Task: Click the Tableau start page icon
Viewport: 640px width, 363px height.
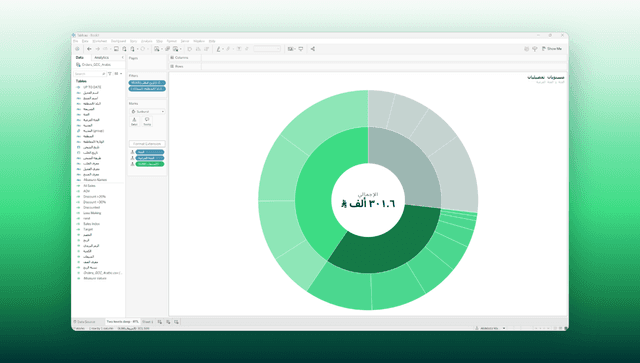Action: [x=78, y=49]
